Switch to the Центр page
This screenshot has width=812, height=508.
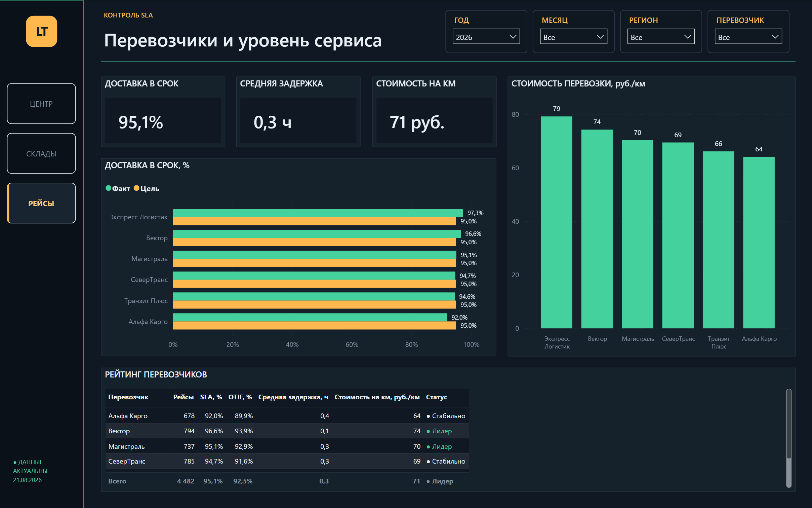(x=41, y=104)
